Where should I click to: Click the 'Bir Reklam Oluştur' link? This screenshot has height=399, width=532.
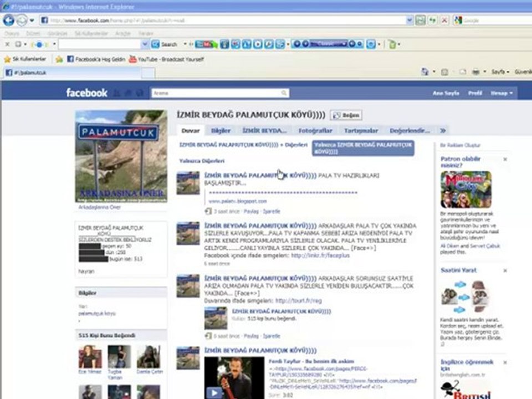(x=460, y=145)
